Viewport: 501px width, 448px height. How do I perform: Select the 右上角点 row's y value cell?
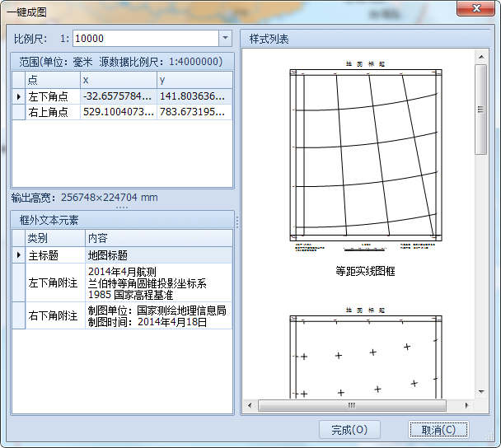pyautogui.click(x=194, y=112)
